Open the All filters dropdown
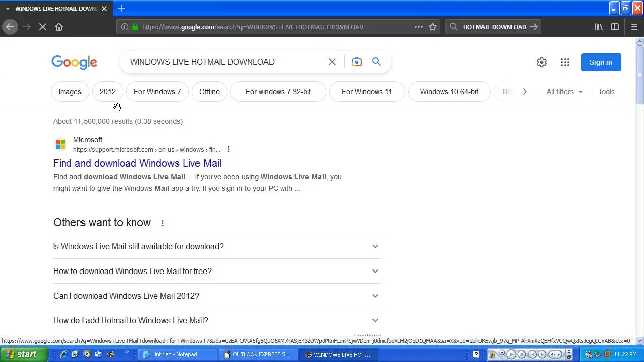Screen dimensions: 644x362 pyautogui.click(x=565, y=92)
